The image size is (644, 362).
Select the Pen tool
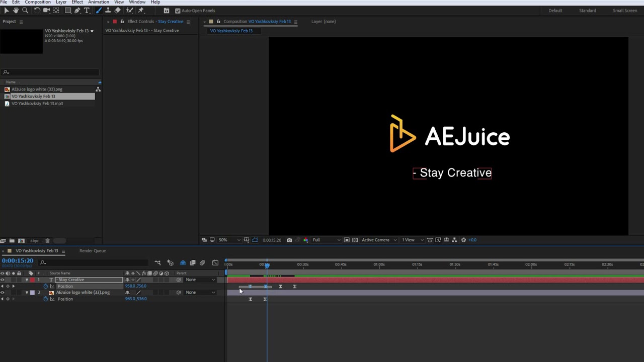[77, 10]
